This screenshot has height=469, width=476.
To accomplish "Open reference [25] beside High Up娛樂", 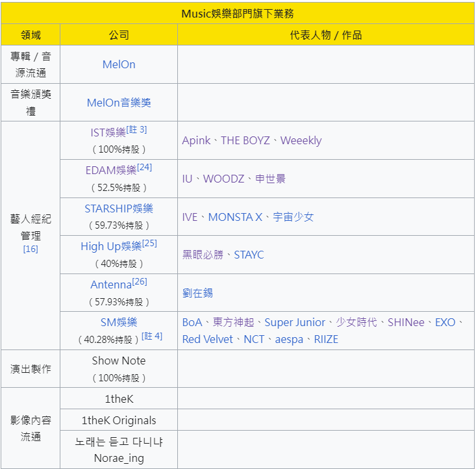I will pos(149,244).
